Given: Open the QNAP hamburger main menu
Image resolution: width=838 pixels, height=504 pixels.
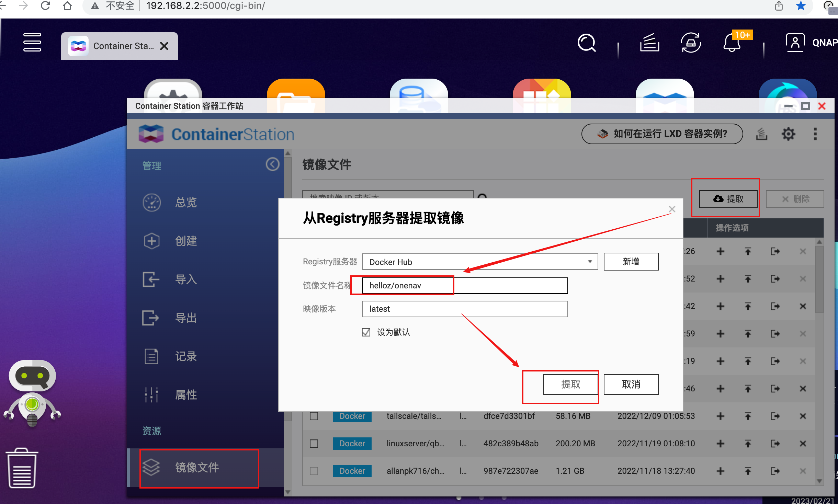Looking at the screenshot, I should click(x=33, y=43).
